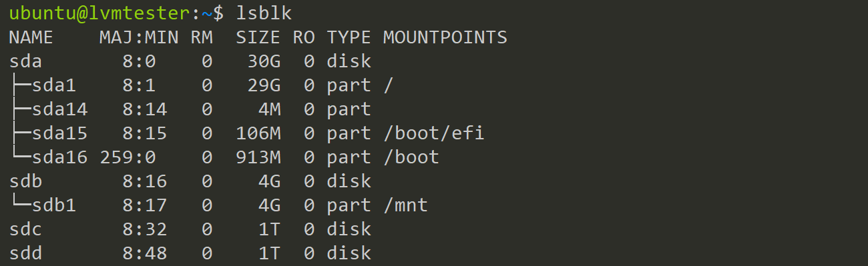This screenshot has height=266, width=868.
Task: Click the sdd disk name
Action: (x=25, y=253)
